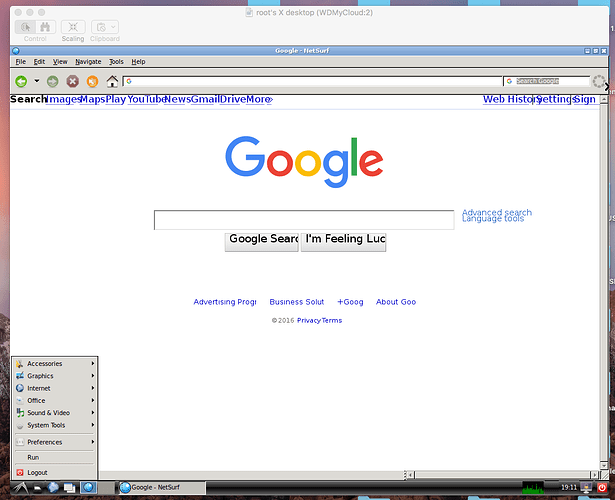Expand the Accessories submenu

point(55,364)
